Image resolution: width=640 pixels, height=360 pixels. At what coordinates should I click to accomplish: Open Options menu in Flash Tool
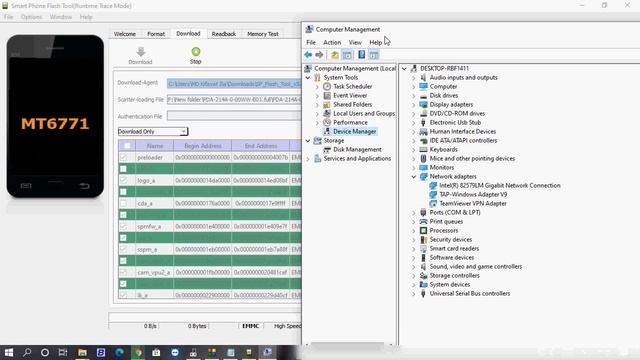[x=31, y=17]
